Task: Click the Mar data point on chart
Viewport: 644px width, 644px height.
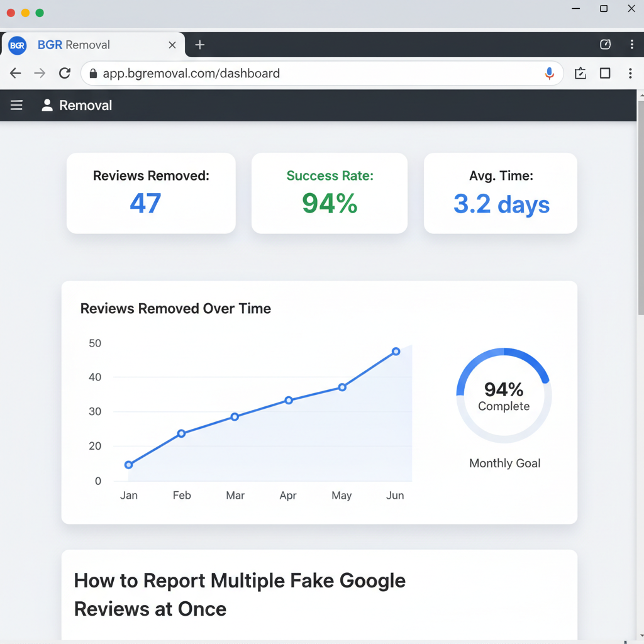Action: [x=235, y=417]
